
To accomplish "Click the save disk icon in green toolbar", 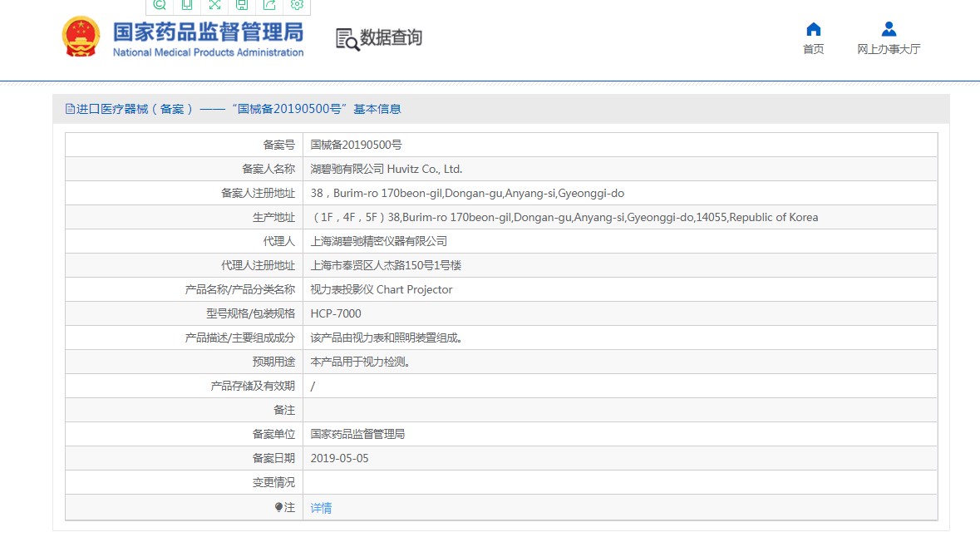I will pyautogui.click(x=242, y=5).
